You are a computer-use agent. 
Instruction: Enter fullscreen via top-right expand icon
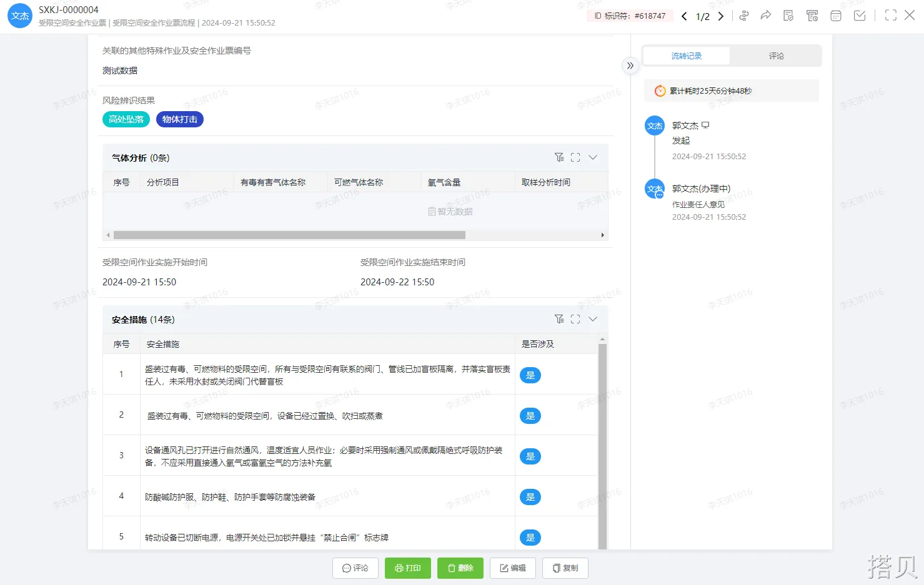(890, 16)
